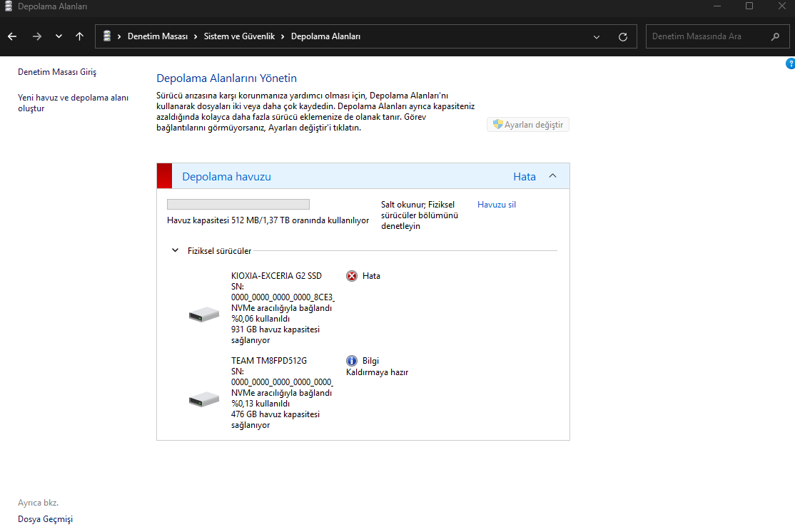Image resolution: width=795 pixels, height=532 pixels.
Task: Go back with the back arrow
Action: [12, 36]
